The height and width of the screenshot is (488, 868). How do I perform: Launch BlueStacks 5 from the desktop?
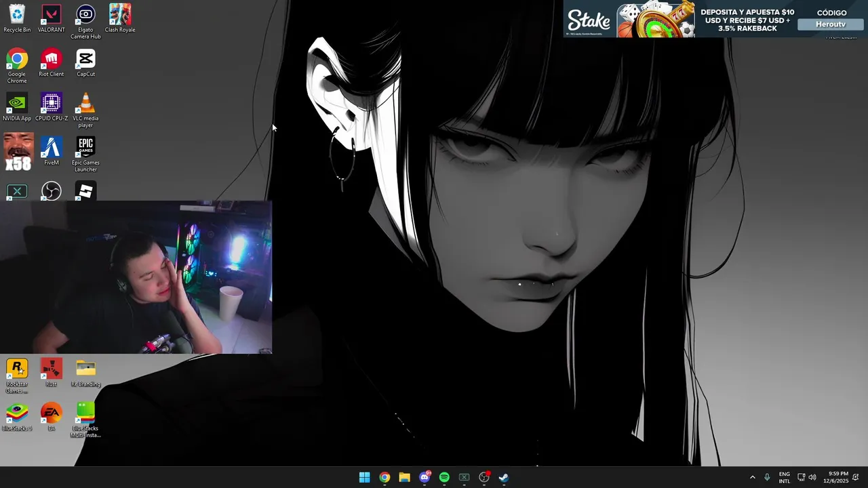[17, 417]
